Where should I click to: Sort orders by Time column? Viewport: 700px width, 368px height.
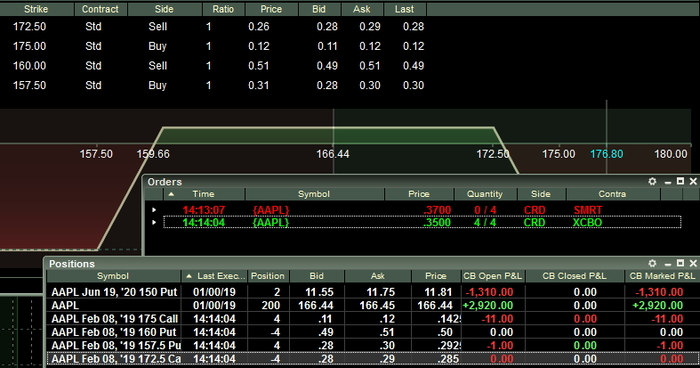pyautogui.click(x=204, y=194)
